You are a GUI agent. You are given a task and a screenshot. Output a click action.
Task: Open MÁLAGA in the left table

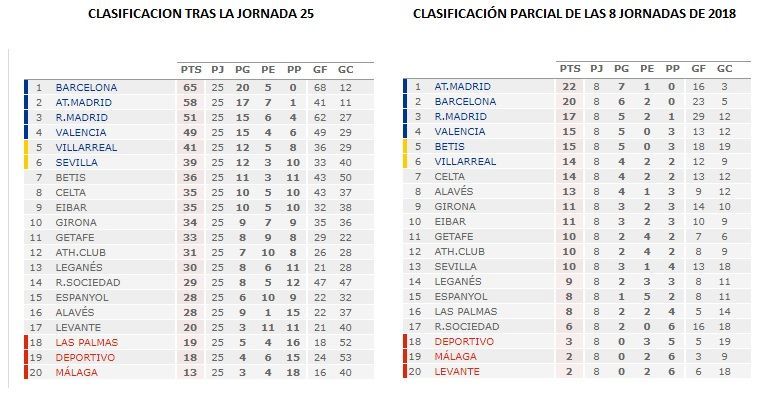(x=76, y=372)
